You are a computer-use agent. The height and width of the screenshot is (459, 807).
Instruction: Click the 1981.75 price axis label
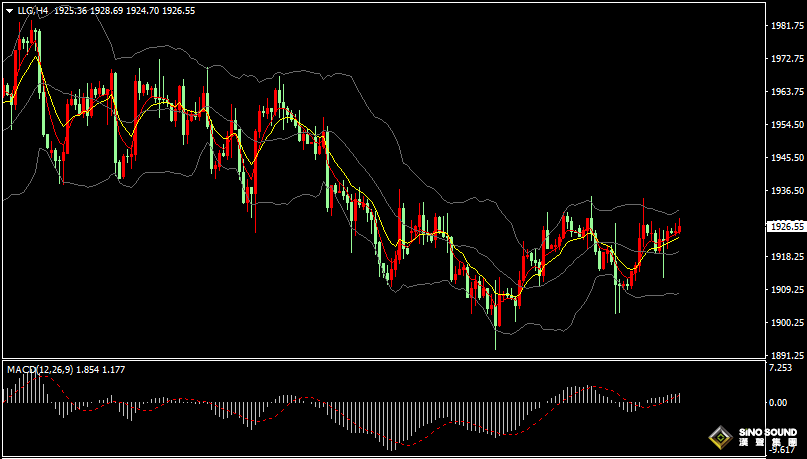(785, 26)
